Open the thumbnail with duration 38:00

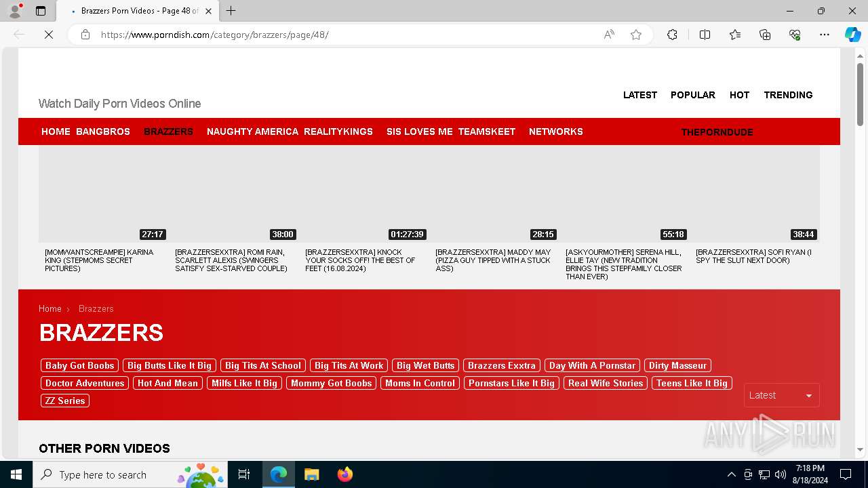[234, 194]
